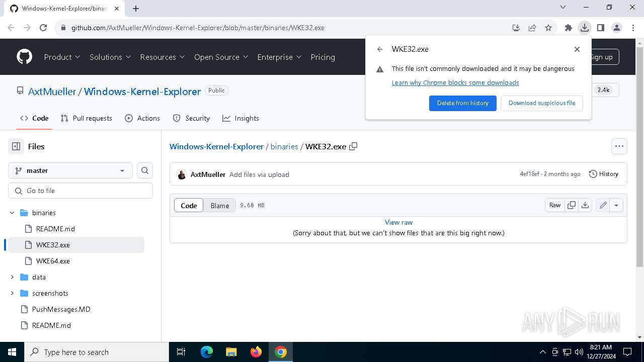
Task: Click the View raw link
Action: [398, 222]
